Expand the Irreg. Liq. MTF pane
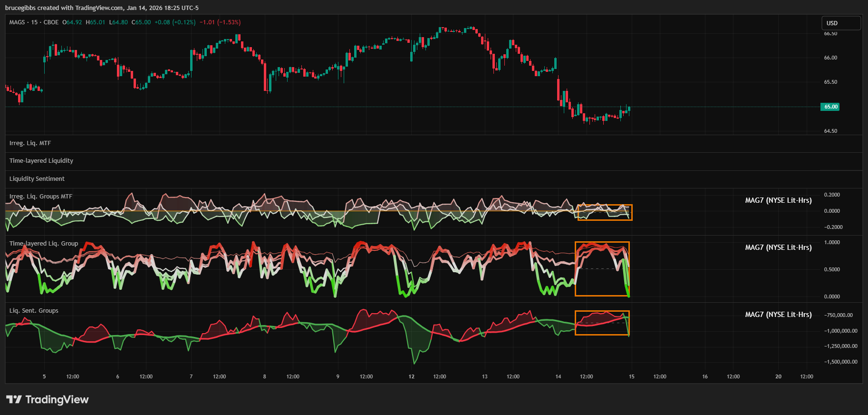868x415 pixels. [x=30, y=143]
